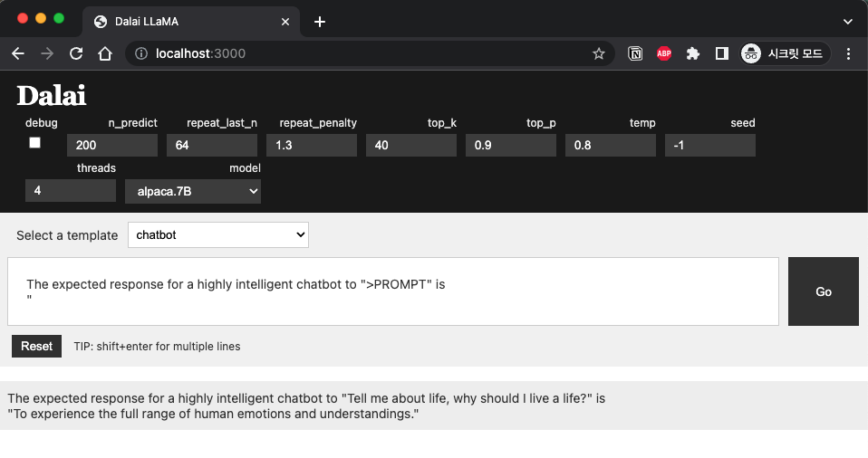The height and width of the screenshot is (458, 868).
Task: Click the 'Select a template' label
Action: pos(67,235)
